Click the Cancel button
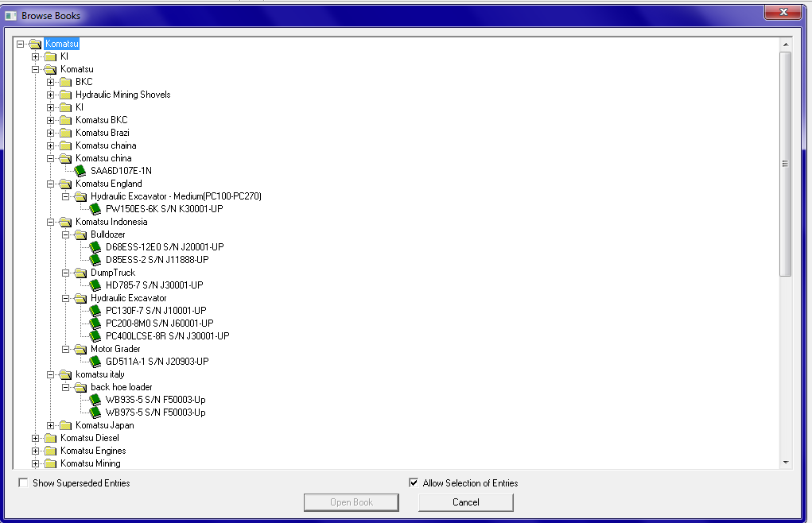The height and width of the screenshot is (523, 812). (x=466, y=502)
